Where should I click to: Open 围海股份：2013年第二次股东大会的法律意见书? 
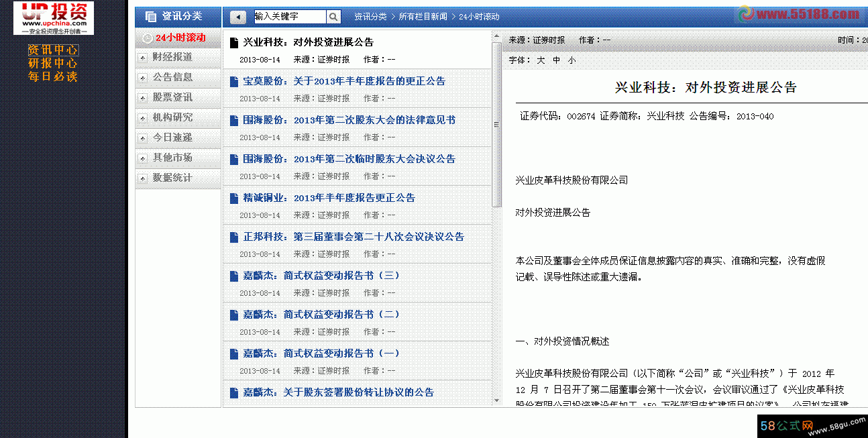(x=349, y=120)
